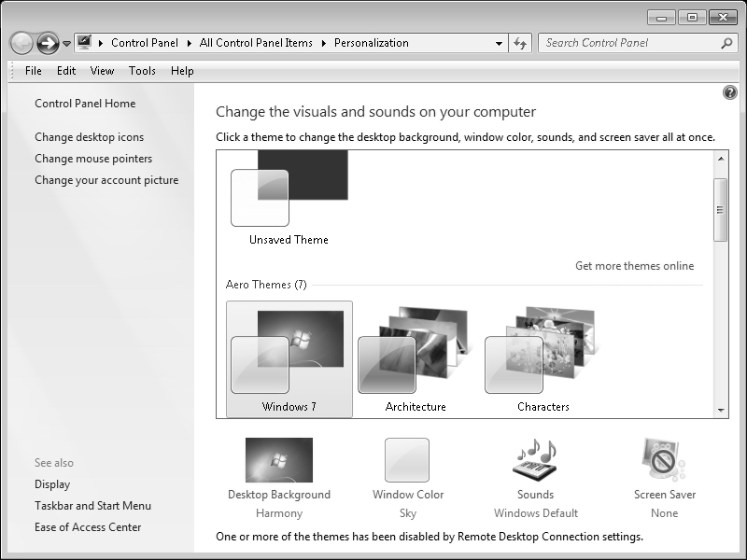Image resolution: width=747 pixels, height=560 pixels.
Task: Click the Help question mark icon
Action: 730,92
